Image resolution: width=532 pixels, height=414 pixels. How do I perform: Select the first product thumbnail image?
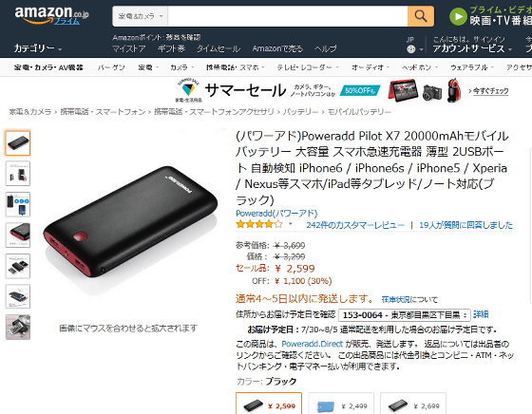tap(18, 143)
